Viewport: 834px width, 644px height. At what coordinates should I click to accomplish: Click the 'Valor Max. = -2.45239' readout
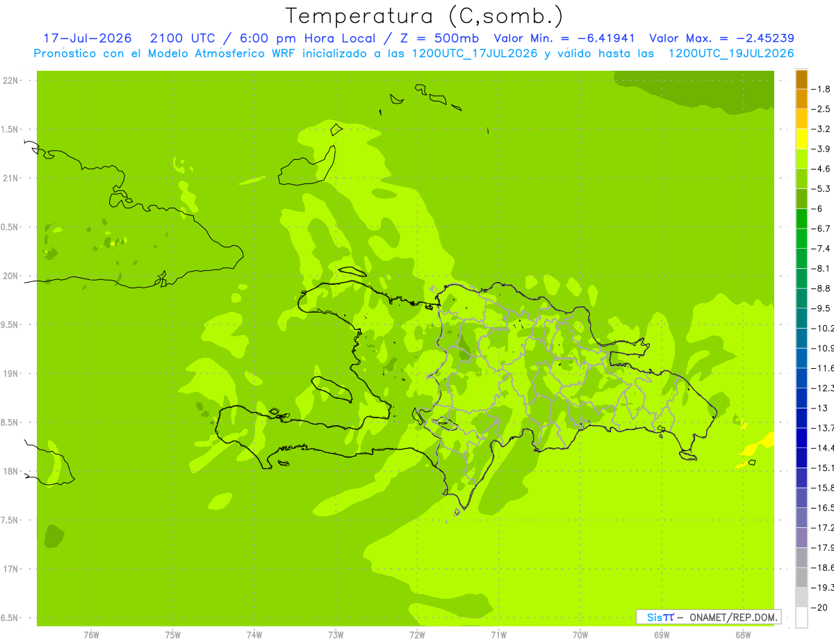(x=721, y=38)
